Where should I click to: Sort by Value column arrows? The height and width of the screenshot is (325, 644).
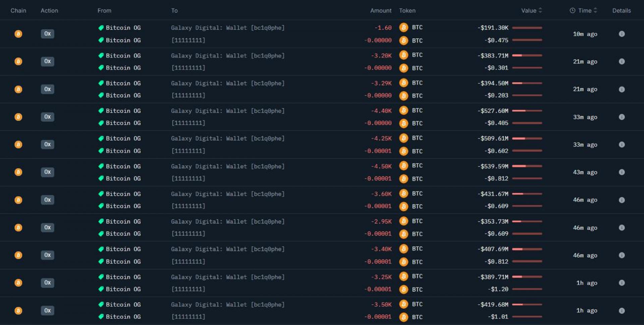[x=540, y=10]
